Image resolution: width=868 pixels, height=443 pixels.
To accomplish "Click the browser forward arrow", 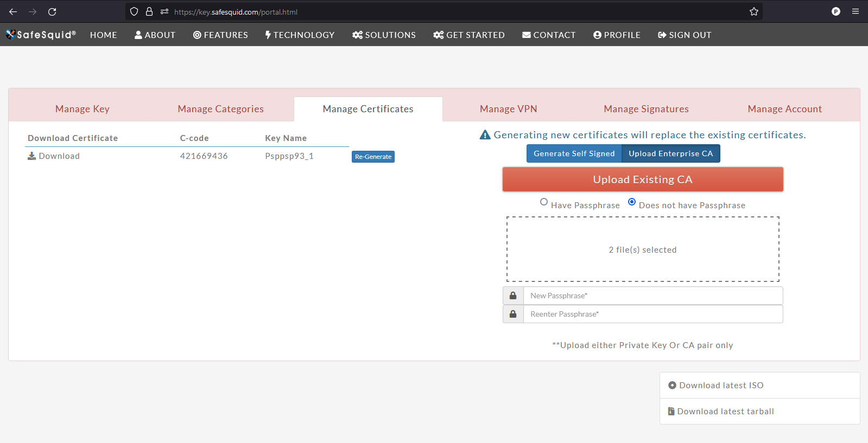I will [x=33, y=11].
